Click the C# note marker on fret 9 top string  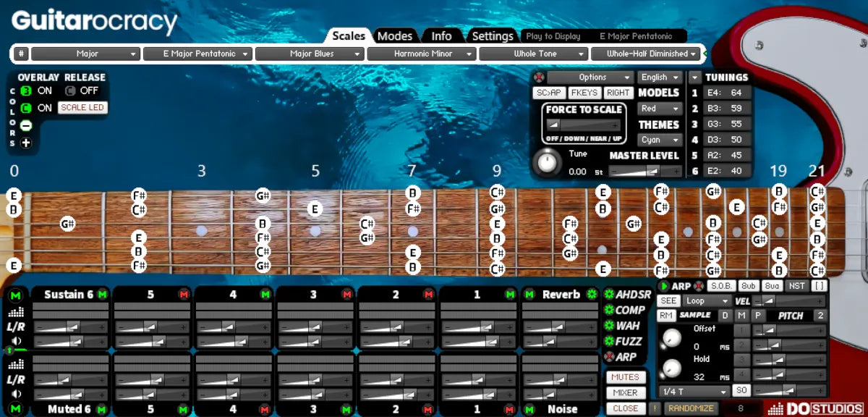point(497,192)
